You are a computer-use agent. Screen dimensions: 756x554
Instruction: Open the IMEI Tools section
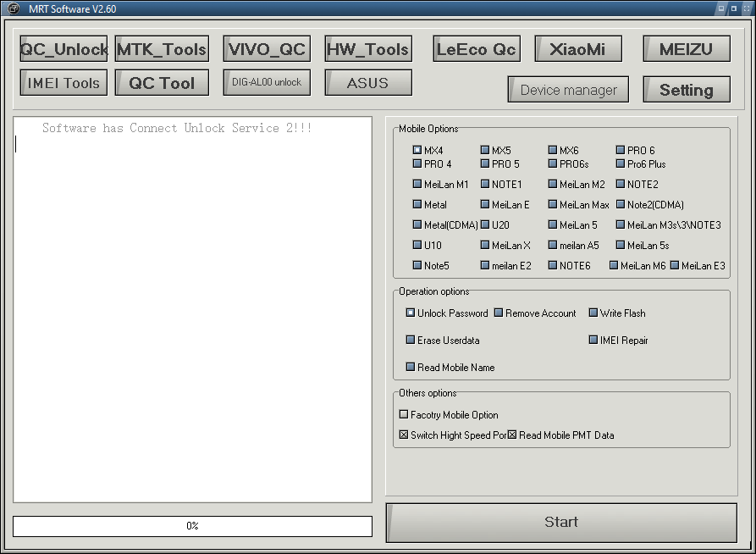pyautogui.click(x=63, y=82)
